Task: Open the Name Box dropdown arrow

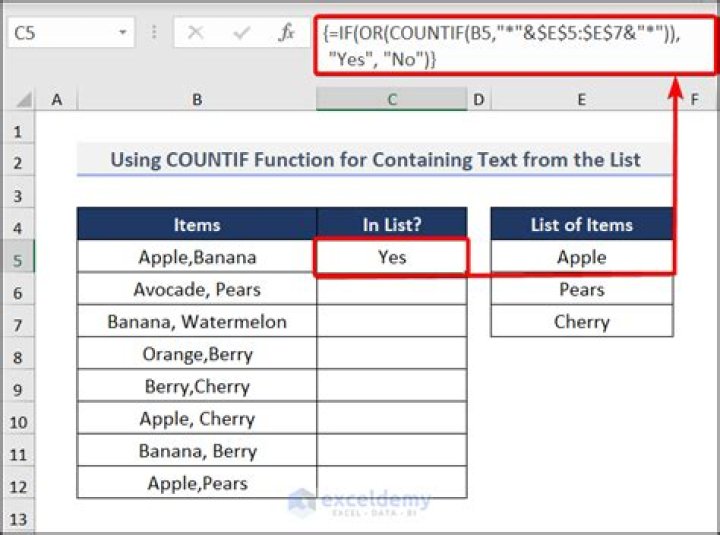Action: click(x=122, y=33)
